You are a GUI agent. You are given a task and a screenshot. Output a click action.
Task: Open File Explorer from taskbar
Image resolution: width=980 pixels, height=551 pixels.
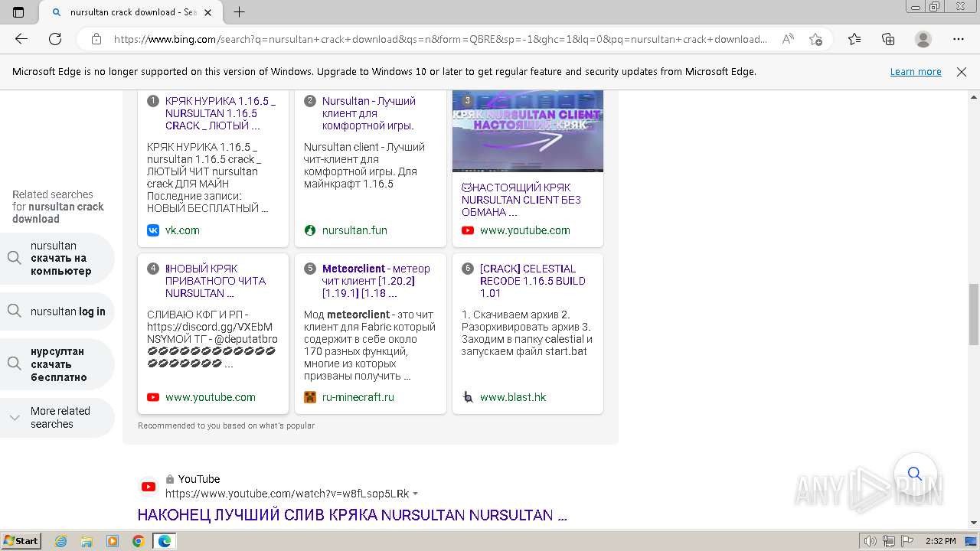(87, 541)
